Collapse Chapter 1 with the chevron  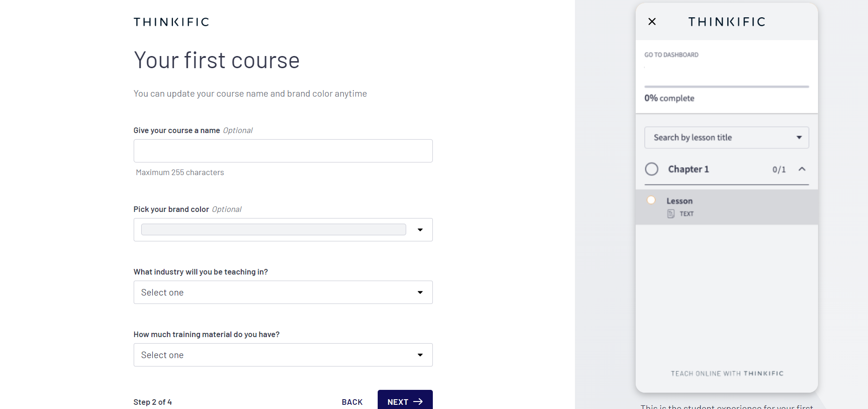(x=802, y=169)
